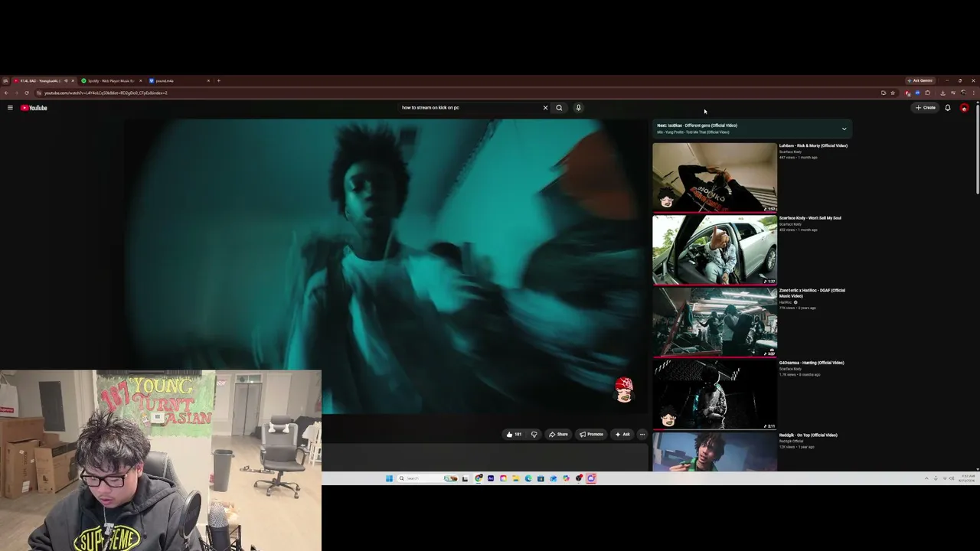Screen dimensions: 980x551
Task: Open the Chrome extensions puzzle icon
Action: click(927, 93)
